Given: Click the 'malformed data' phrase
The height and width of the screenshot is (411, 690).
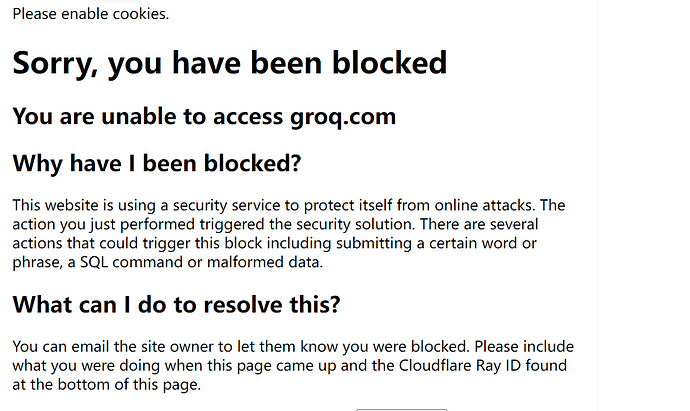Looking at the screenshot, I should coord(264,262).
